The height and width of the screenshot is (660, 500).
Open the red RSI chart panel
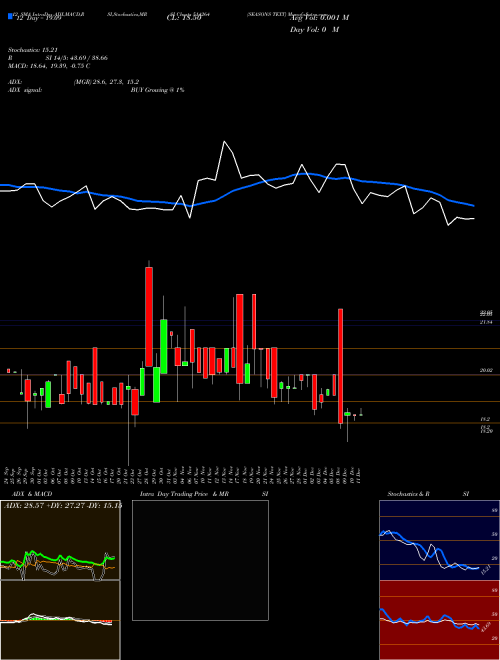(439, 620)
